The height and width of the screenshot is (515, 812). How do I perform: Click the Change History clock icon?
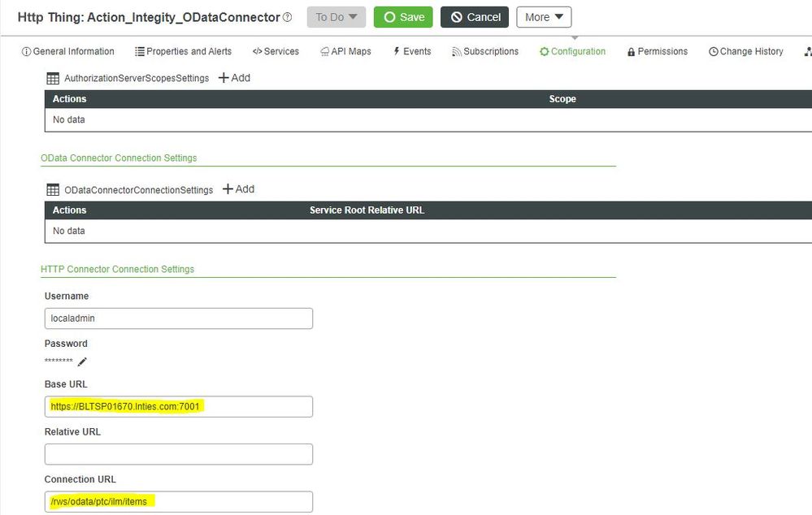[x=713, y=52]
